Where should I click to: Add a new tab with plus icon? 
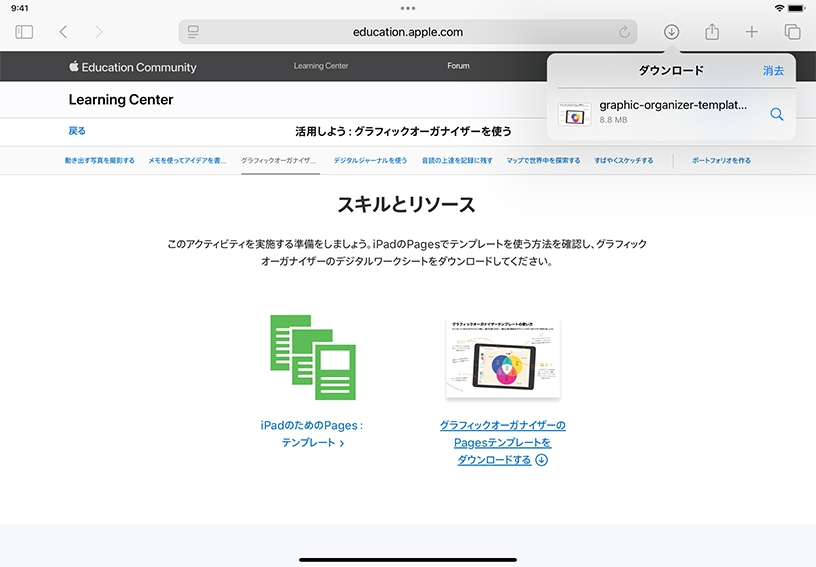pyautogui.click(x=752, y=32)
